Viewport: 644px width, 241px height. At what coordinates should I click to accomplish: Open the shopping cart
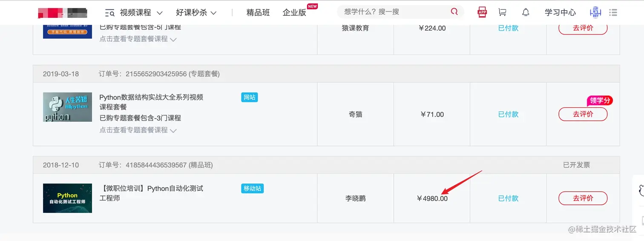pyautogui.click(x=503, y=12)
